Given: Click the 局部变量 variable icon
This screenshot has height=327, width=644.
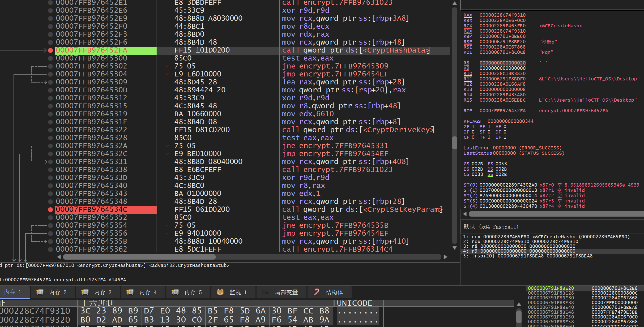Looking at the screenshot, I should pyautogui.click(x=265, y=292).
